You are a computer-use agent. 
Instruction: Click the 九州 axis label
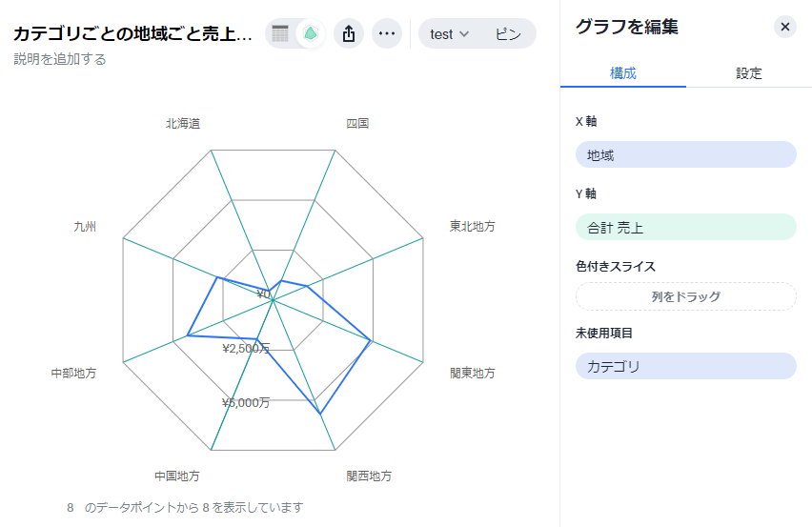click(x=85, y=226)
